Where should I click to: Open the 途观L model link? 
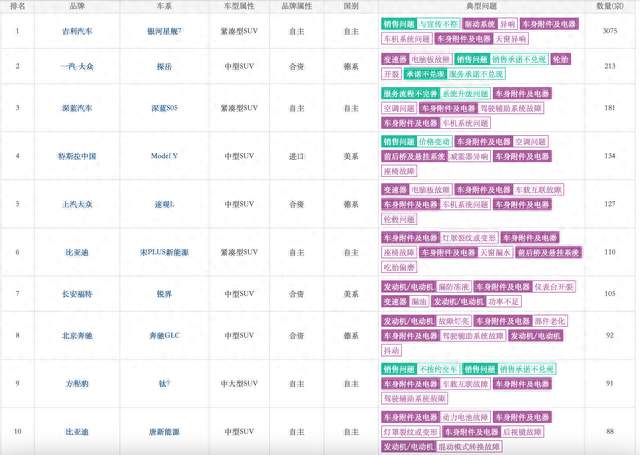[164, 204]
